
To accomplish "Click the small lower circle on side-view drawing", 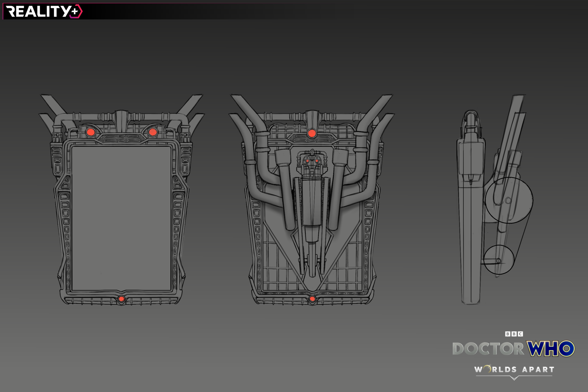I will [x=499, y=260].
